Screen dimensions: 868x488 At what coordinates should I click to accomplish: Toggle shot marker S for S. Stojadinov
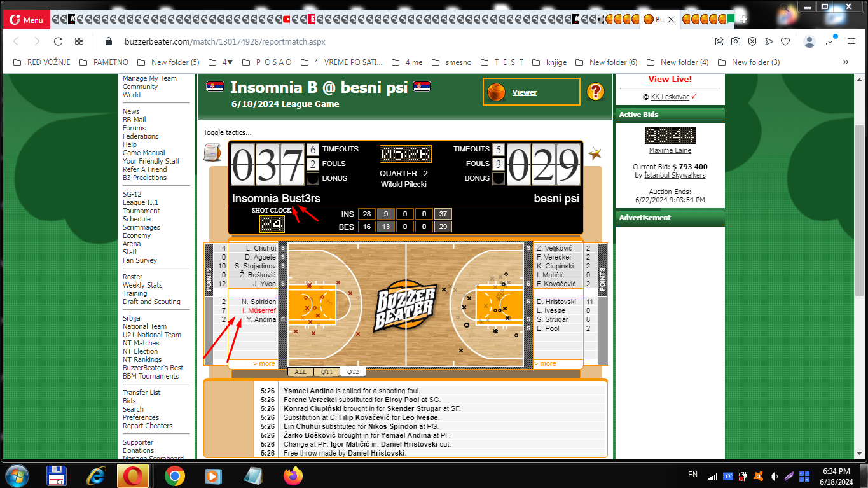[x=283, y=266]
